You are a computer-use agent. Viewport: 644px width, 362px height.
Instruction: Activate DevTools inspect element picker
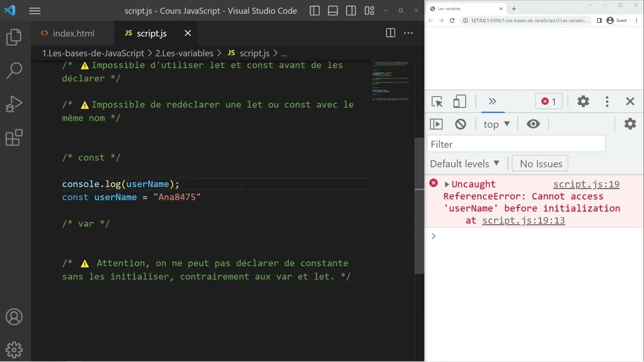pos(437,102)
